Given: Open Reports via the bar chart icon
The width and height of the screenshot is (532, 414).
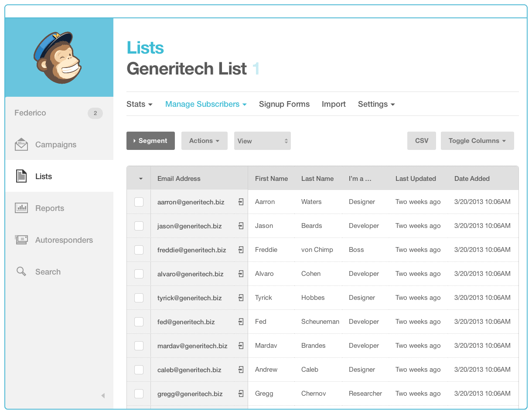Looking at the screenshot, I should (21, 208).
